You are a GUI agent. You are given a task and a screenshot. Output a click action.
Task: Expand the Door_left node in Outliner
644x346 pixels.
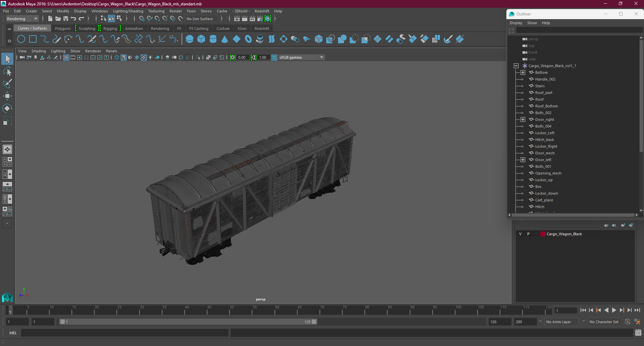[523, 160]
